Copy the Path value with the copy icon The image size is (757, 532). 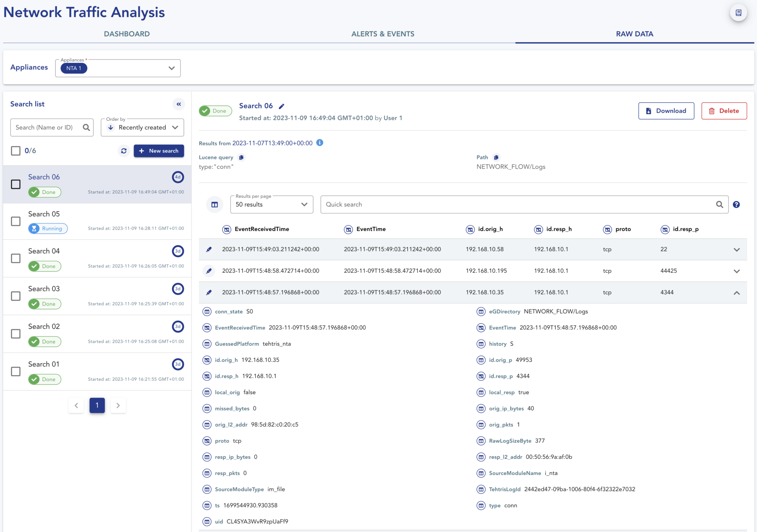point(496,157)
